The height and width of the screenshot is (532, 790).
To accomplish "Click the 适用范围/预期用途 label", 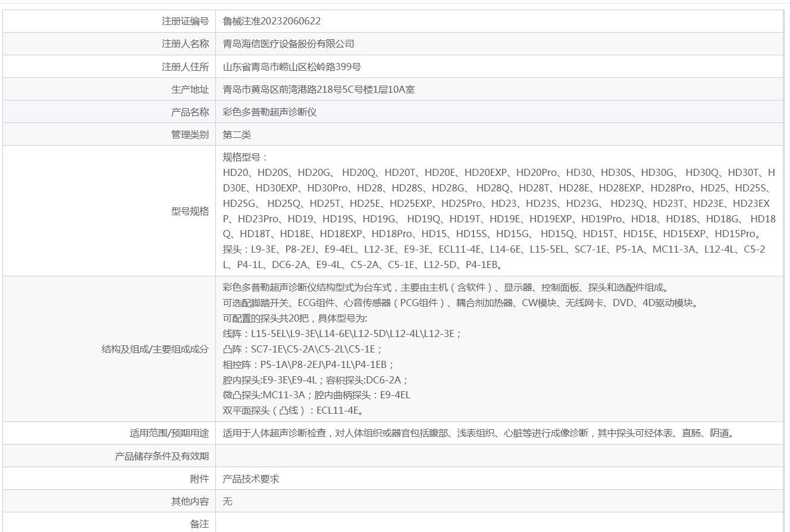I will [x=170, y=433].
